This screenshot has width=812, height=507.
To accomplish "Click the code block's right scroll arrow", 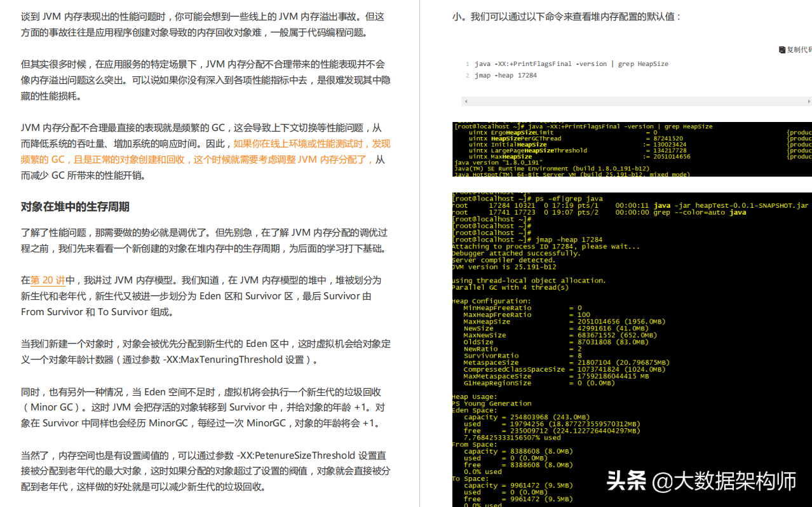I will (808, 101).
